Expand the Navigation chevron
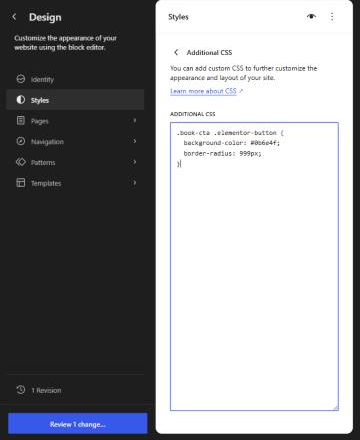The image size is (360, 440). click(x=135, y=141)
